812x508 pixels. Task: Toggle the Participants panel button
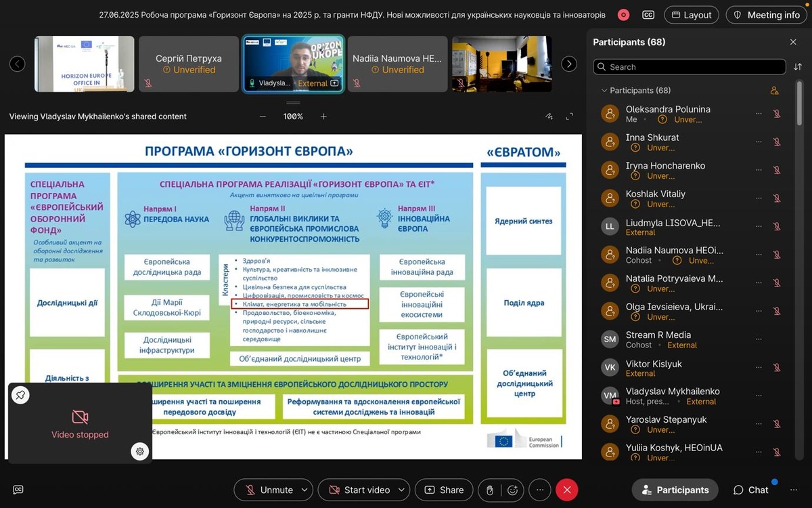(x=675, y=490)
